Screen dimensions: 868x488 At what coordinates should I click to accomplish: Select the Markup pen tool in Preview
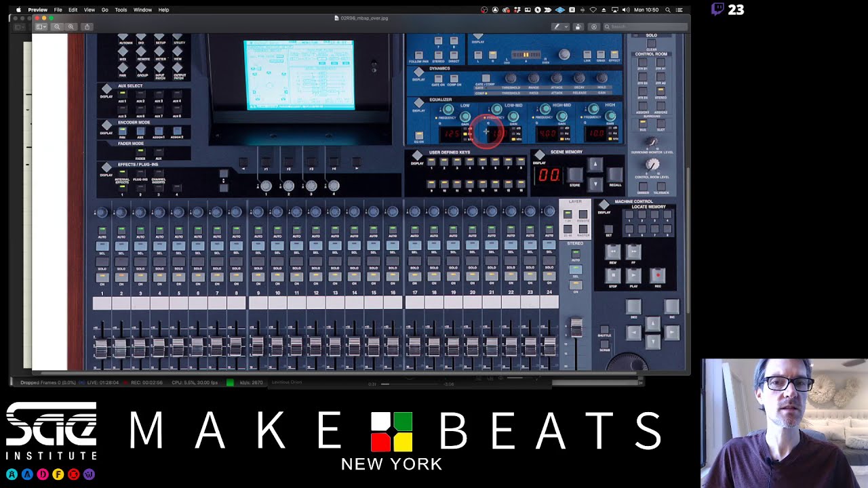557,26
